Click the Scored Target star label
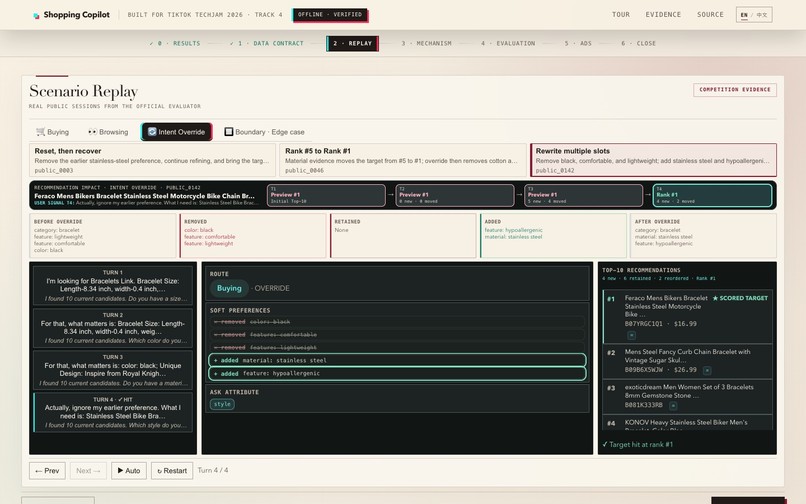The height and width of the screenshot is (504, 806). 740,298
